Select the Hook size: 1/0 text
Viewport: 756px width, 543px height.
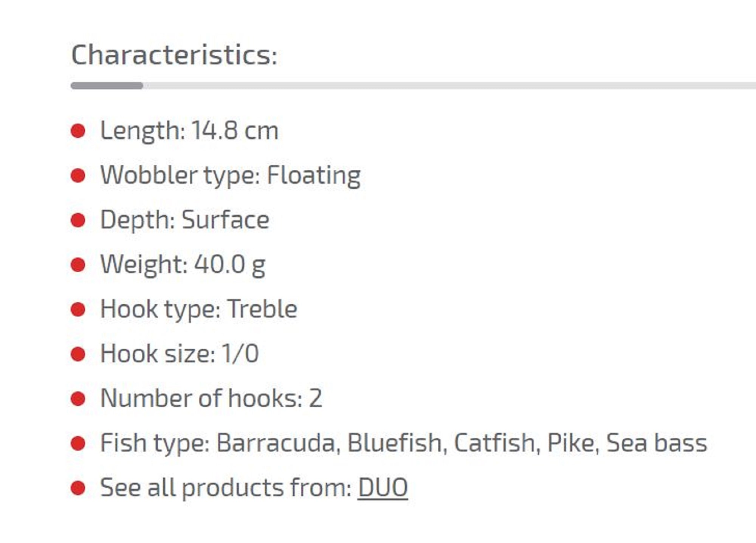[179, 354]
